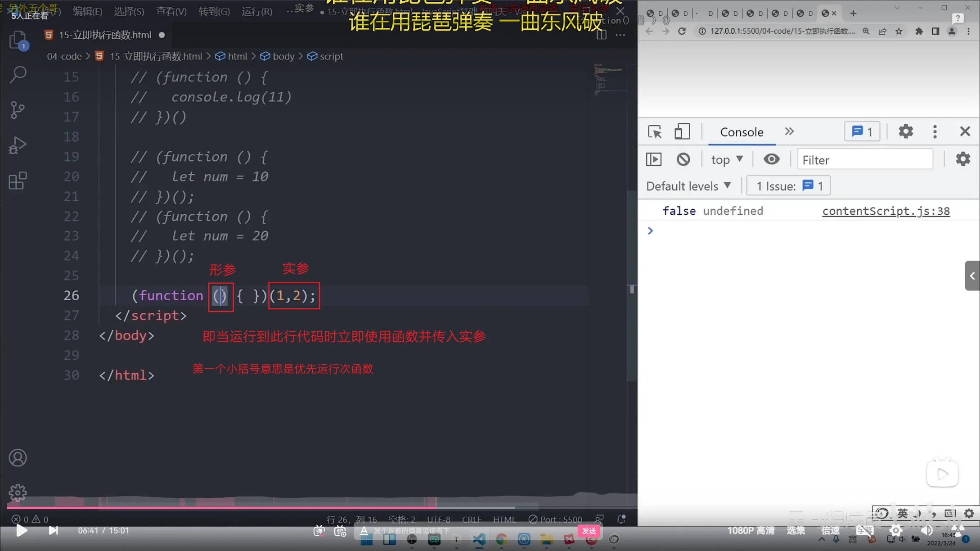This screenshot has width=980, height=551.
Task: Open the Source Control view
Action: pos(18,110)
